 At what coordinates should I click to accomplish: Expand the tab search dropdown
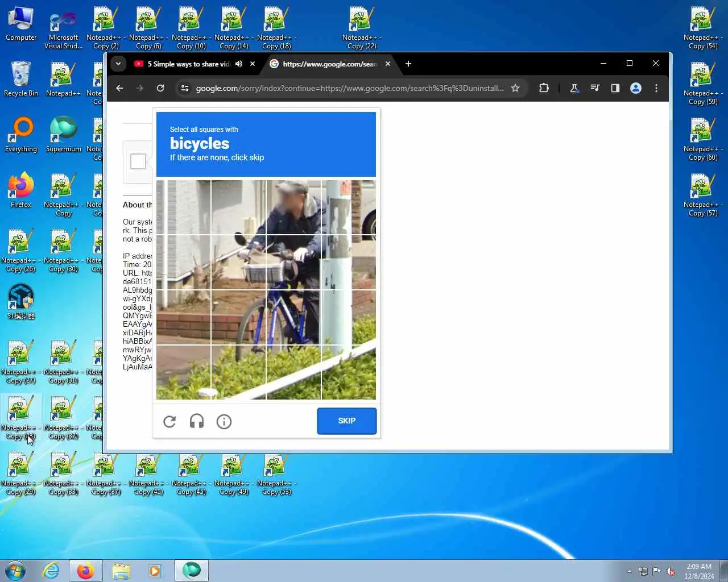coord(118,64)
